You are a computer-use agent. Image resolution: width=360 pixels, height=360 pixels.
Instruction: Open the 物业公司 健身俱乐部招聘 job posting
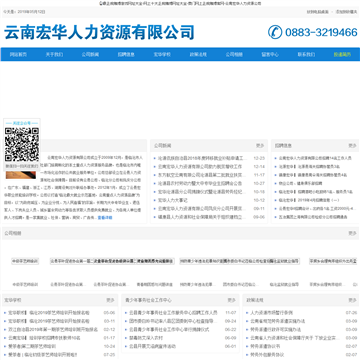point(300,183)
